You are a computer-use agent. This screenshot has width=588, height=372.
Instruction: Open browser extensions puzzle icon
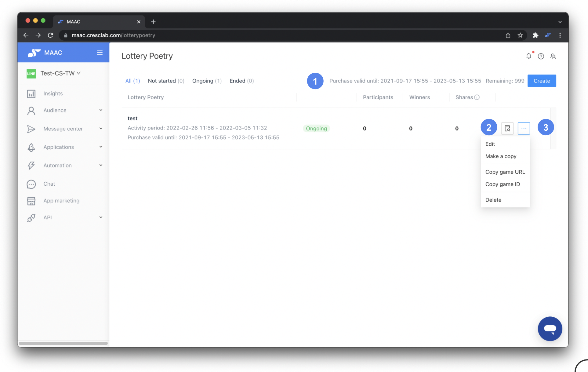pos(535,35)
